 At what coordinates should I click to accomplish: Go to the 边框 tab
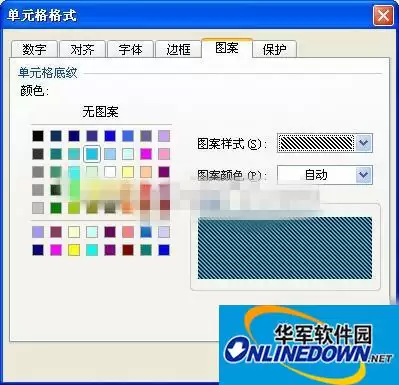click(x=178, y=49)
